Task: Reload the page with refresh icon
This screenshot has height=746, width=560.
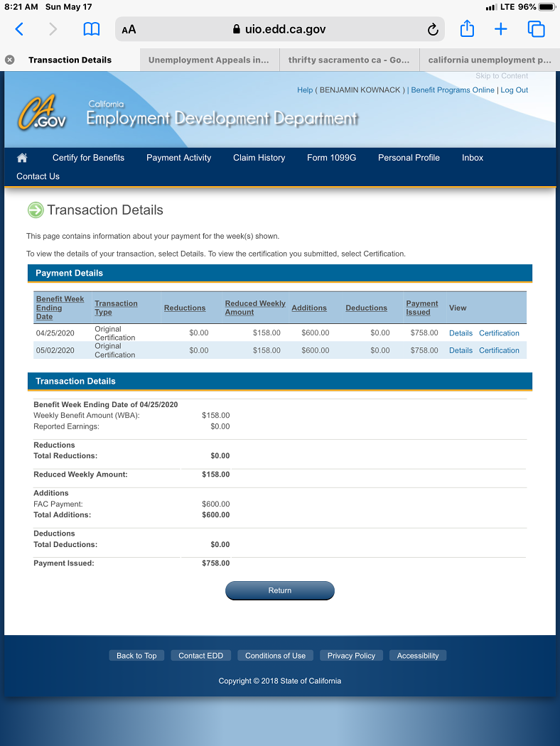Action: (432, 30)
